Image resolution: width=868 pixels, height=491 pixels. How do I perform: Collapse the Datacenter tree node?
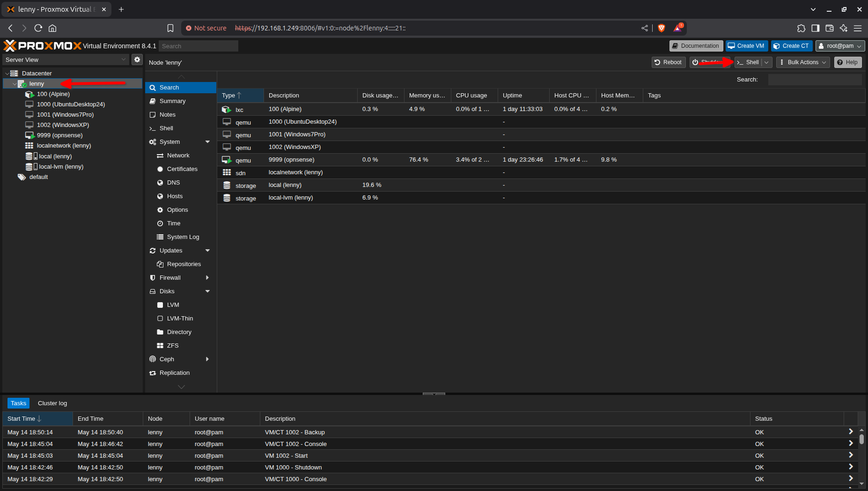tap(7, 74)
